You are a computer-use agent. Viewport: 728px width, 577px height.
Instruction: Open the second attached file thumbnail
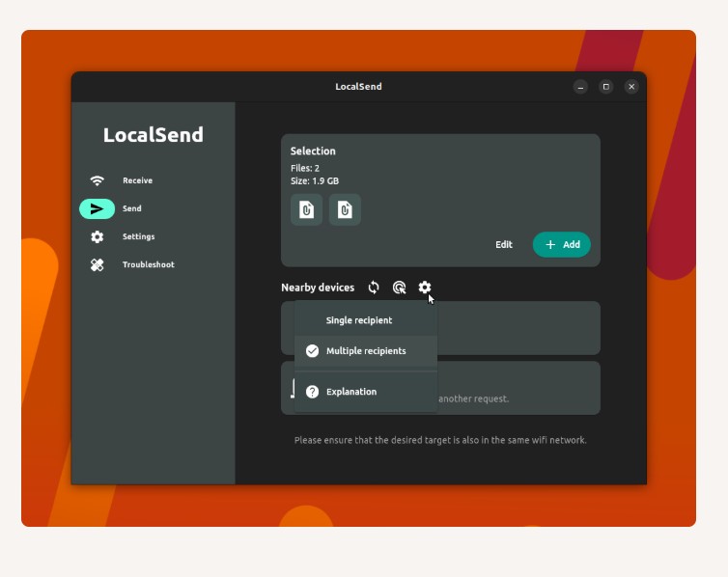pos(345,209)
